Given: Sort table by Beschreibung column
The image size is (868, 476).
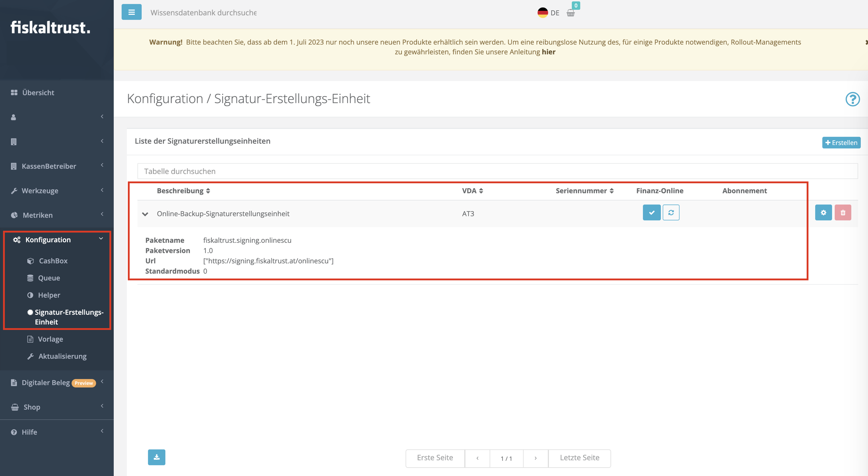Looking at the screenshot, I should 184,191.
